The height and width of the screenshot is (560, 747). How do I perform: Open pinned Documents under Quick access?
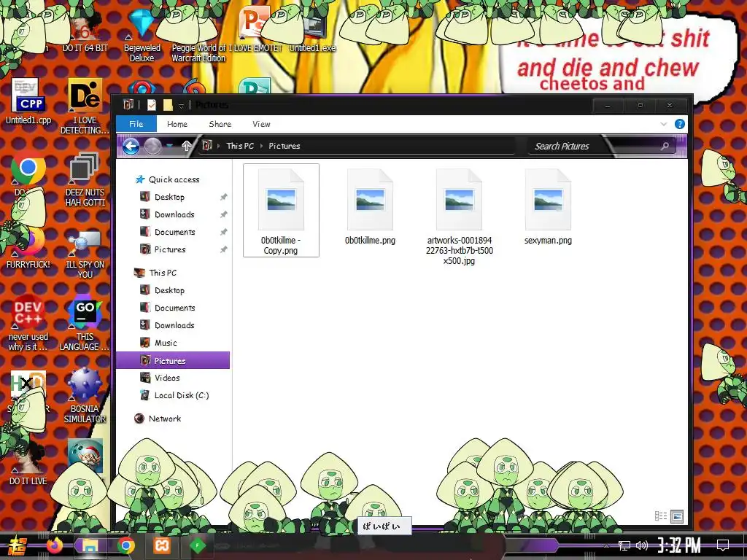tap(167, 232)
